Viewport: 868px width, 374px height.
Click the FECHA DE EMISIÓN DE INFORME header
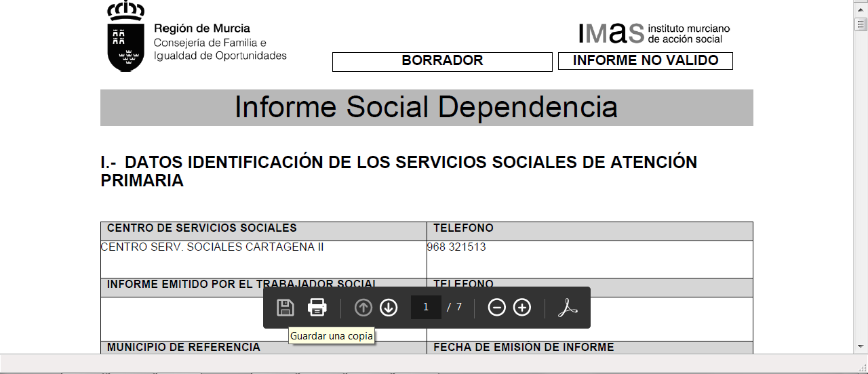point(524,347)
